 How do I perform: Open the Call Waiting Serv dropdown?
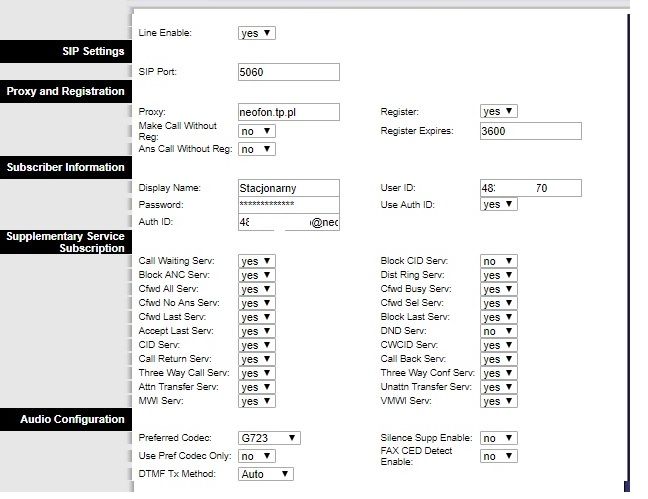point(257,261)
